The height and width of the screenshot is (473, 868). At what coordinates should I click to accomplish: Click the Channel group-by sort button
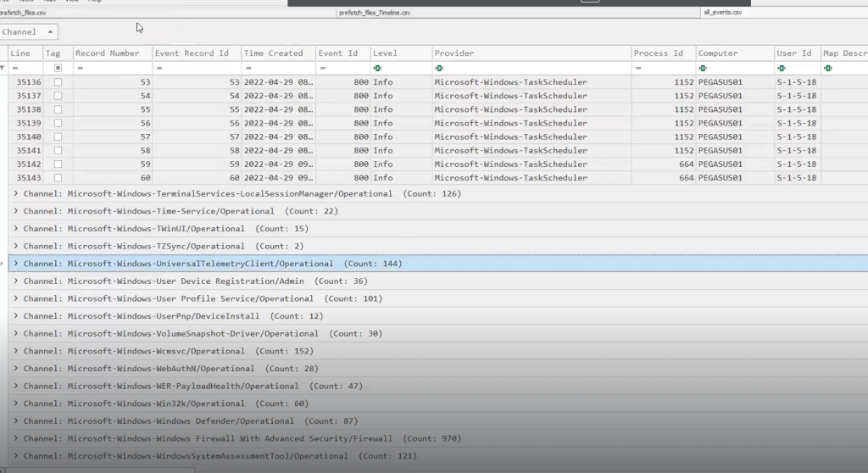pos(28,32)
